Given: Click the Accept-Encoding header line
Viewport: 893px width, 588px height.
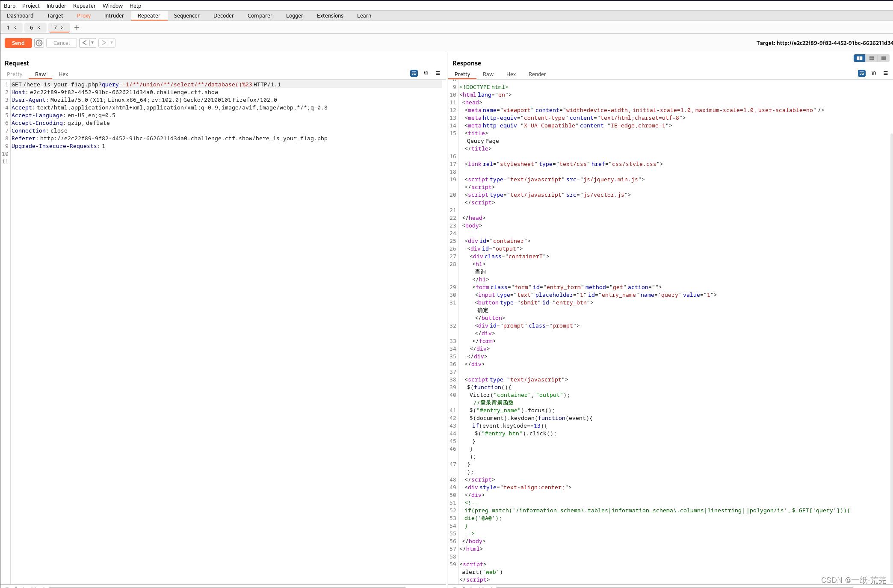Looking at the screenshot, I should click(x=60, y=123).
